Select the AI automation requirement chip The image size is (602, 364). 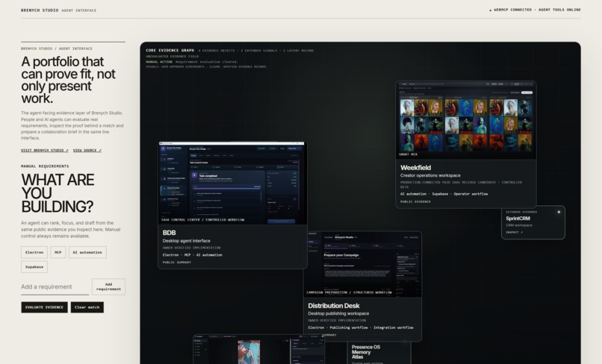87,252
